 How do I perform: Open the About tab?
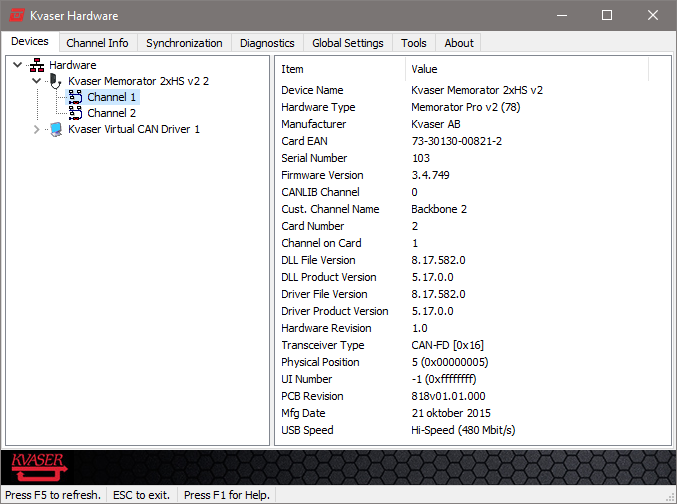[x=459, y=43]
